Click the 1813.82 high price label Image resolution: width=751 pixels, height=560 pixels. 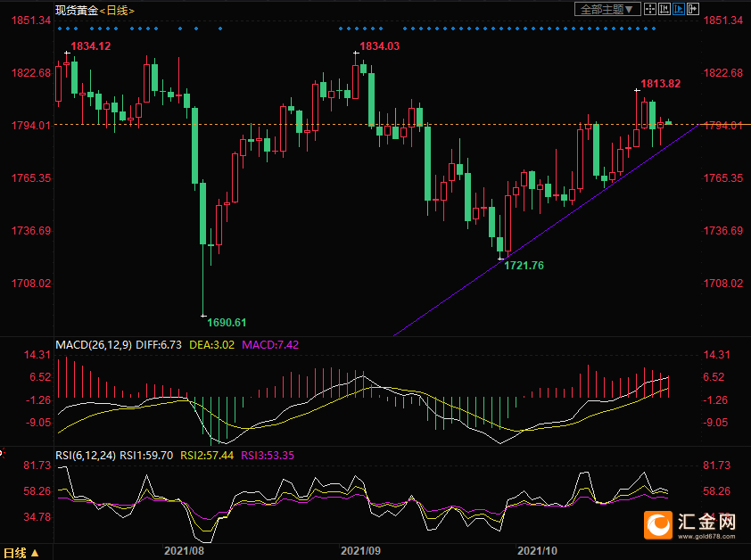tap(661, 84)
